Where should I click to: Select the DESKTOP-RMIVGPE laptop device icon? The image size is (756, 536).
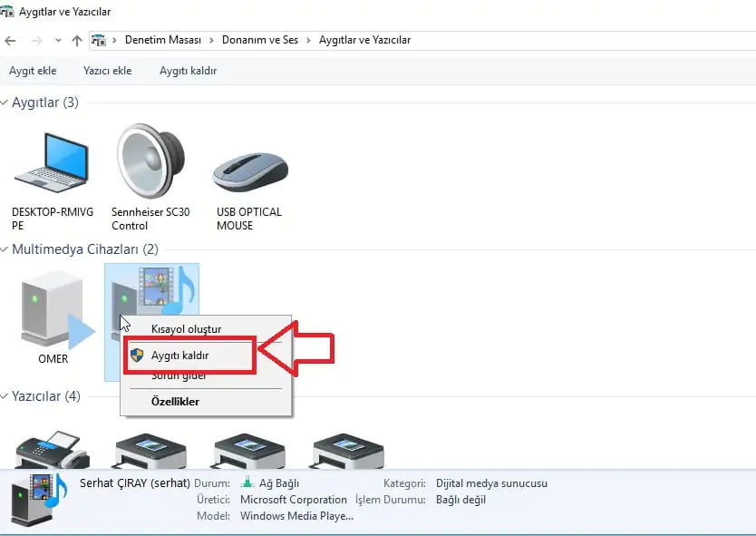[52, 162]
